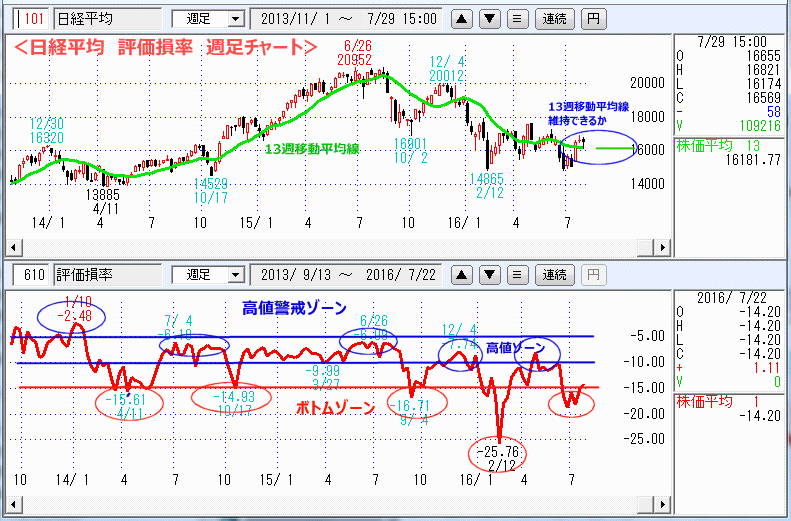791x521 pixels.
Task: Click the 連続 button in the bottom chart toolbar
Action: (554, 275)
